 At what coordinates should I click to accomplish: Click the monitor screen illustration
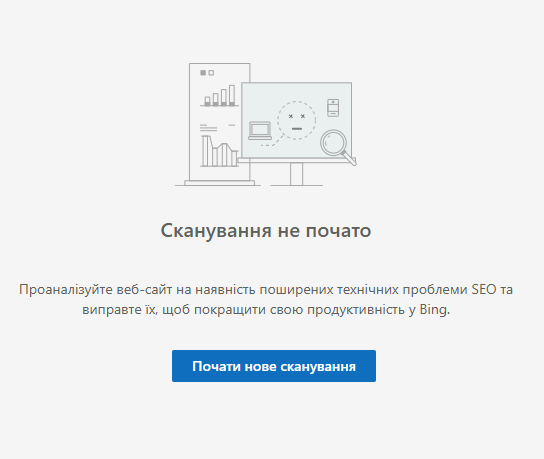click(297, 120)
